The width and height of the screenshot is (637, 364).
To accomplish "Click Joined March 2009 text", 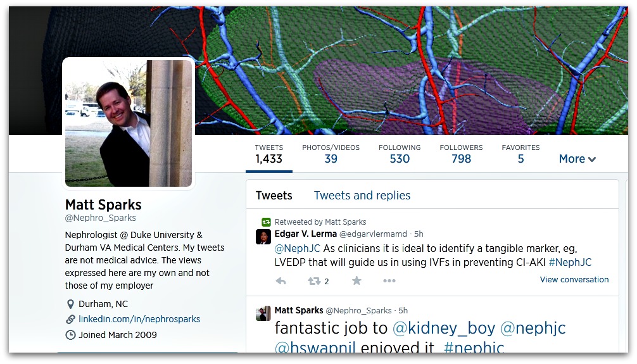I will [118, 335].
